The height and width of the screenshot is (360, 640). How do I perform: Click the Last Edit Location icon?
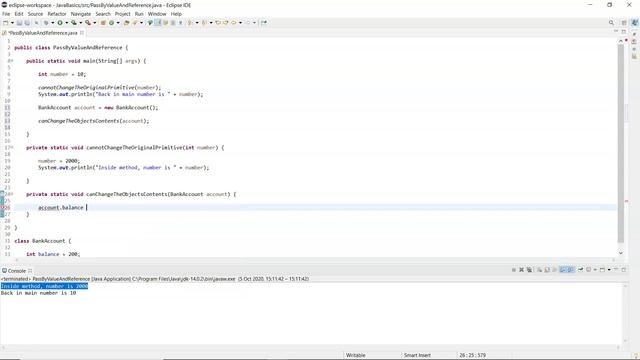pyautogui.click(x=218, y=23)
